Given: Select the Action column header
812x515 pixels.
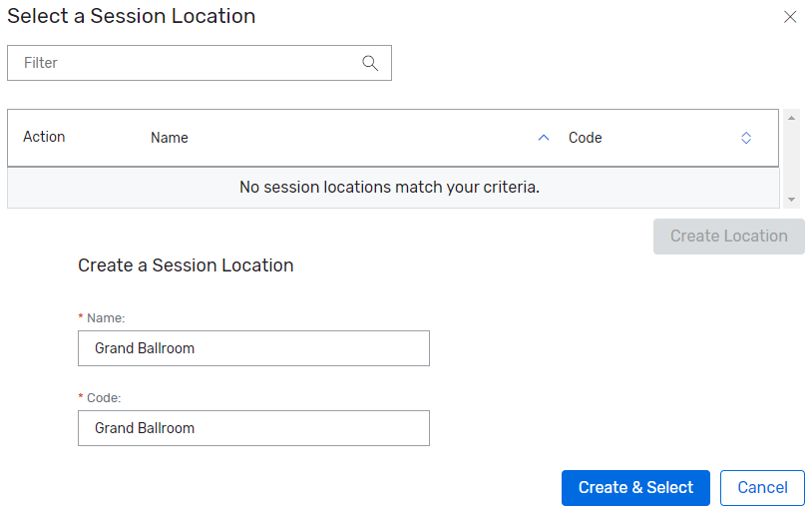Looking at the screenshot, I should pos(44,137).
